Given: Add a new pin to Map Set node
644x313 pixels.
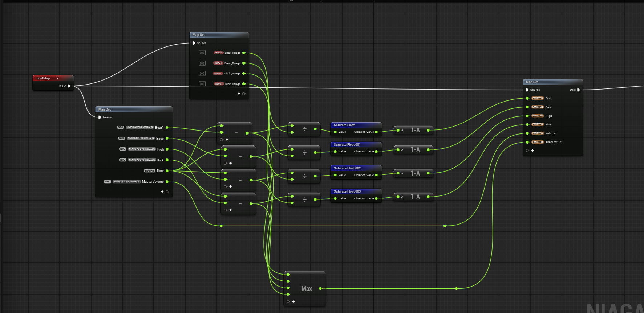Looking at the screenshot, I should (x=532, y=151).
